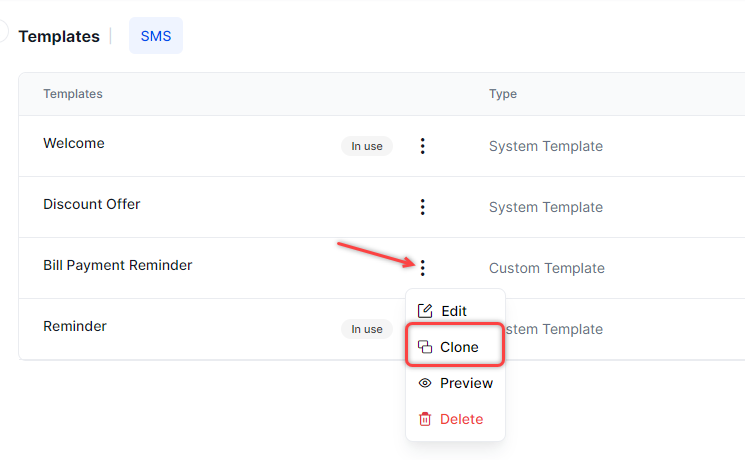Select the Edit text in the context menu
The height and width of the screenshot is (460, 745).
click(x=454, y=311)
